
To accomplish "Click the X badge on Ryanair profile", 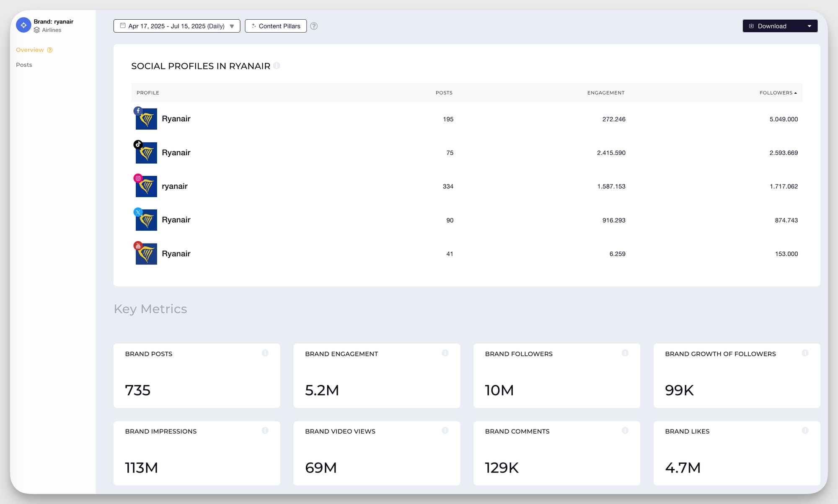I will point(138,212).
